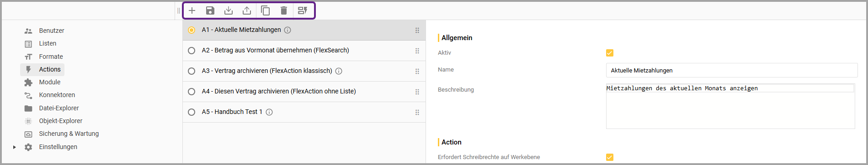The height and width of the screenshot is (165, 868).
Task: Click the list-with-lightning toolbar icon
Action: (303, 10)
